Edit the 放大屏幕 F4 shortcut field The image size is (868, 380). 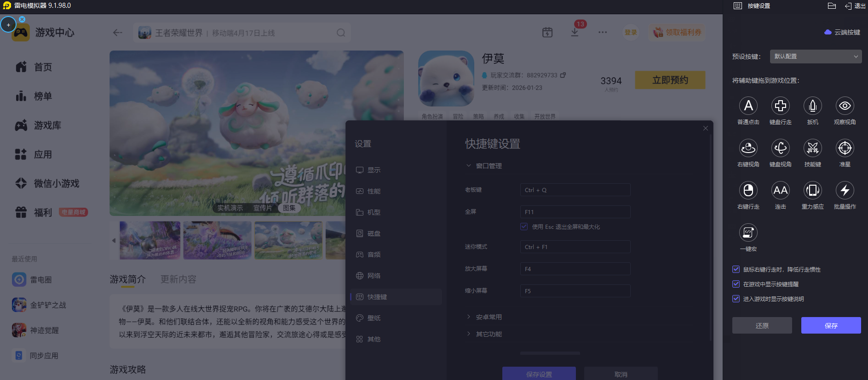[x=575, y=269]
